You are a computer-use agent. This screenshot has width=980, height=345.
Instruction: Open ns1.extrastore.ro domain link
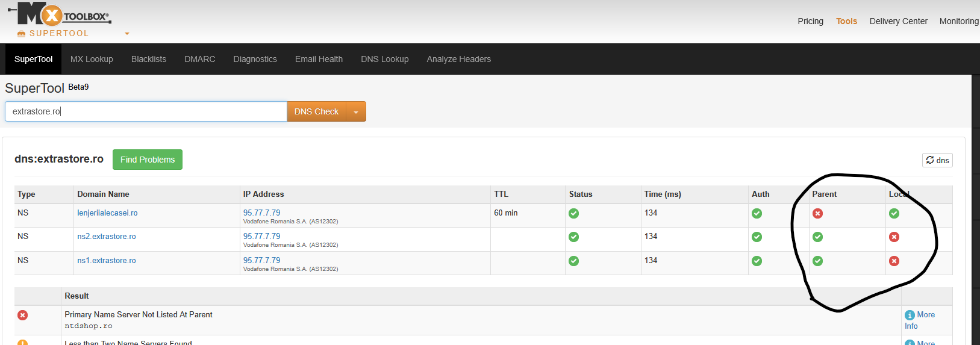107,261
